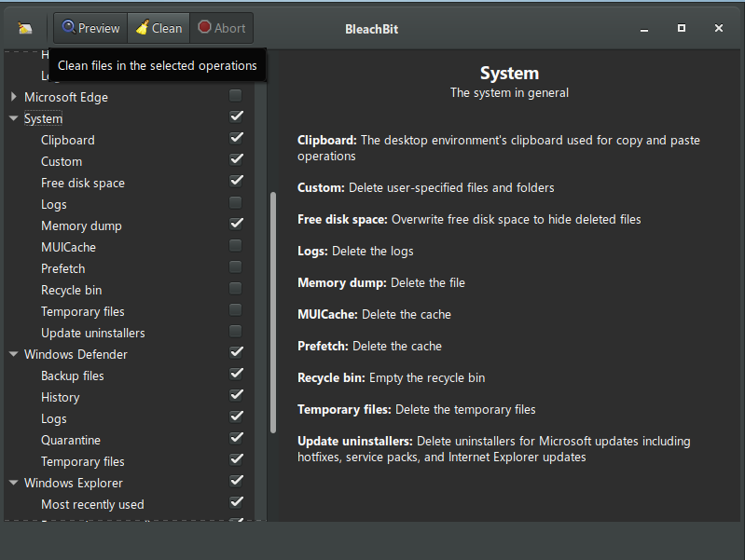Enable the Prefetch checkbox
This screenshot has width=745, height=560.
click(x=236, y=267)
